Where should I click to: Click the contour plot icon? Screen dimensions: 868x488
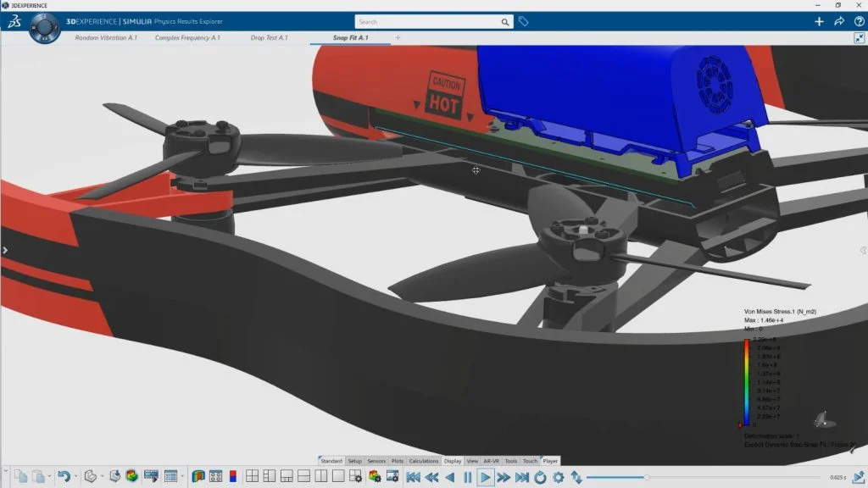(198, 477)
